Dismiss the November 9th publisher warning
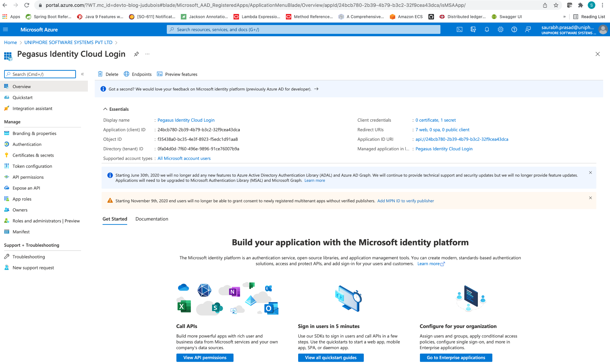Image resolution: width=610 pixels, height=364 pixels. pos(590,198)
